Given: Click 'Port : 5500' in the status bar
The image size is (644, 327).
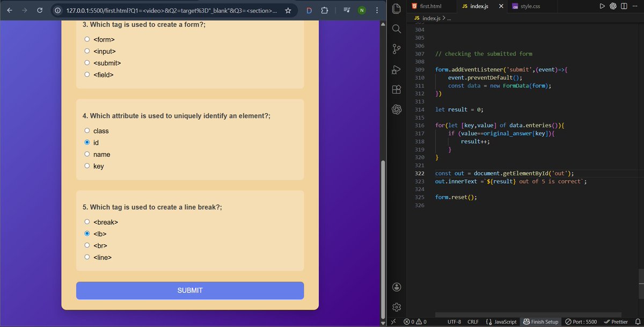Looking at the screenshot, I should point(581,321).
